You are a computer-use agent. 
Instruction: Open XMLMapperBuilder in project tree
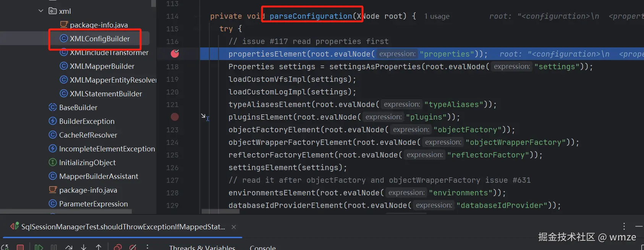tap(102, 66)
